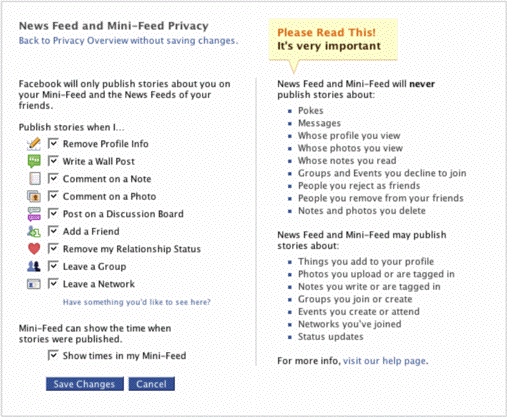The image size is (507, 417).
Task: Click the discussion board chat bubbles icon
Action: (34, 214)
